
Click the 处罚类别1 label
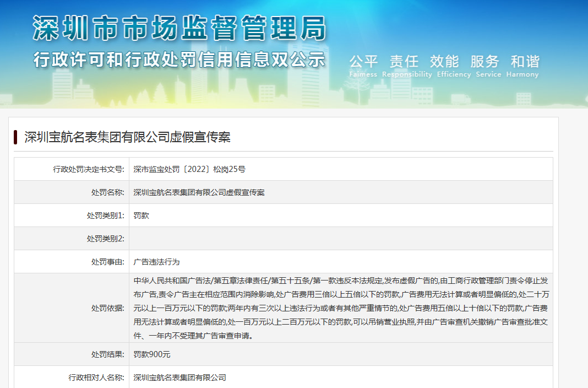pos(105,215)
